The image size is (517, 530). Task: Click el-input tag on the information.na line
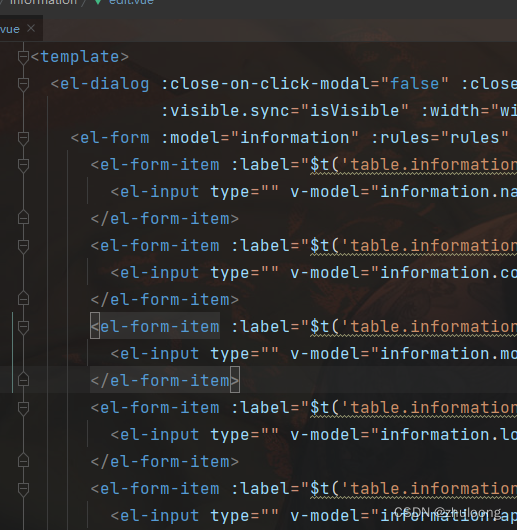pyautogui.click(x=159, y=192)
